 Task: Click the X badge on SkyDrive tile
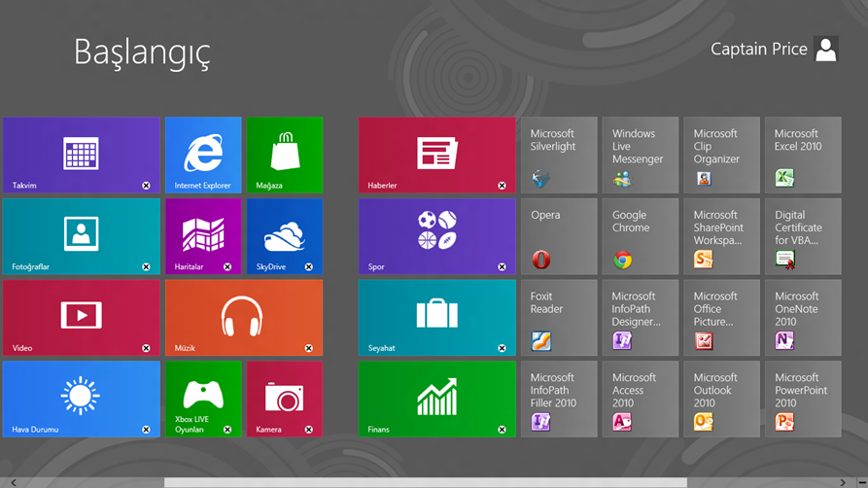click(309, 267)
